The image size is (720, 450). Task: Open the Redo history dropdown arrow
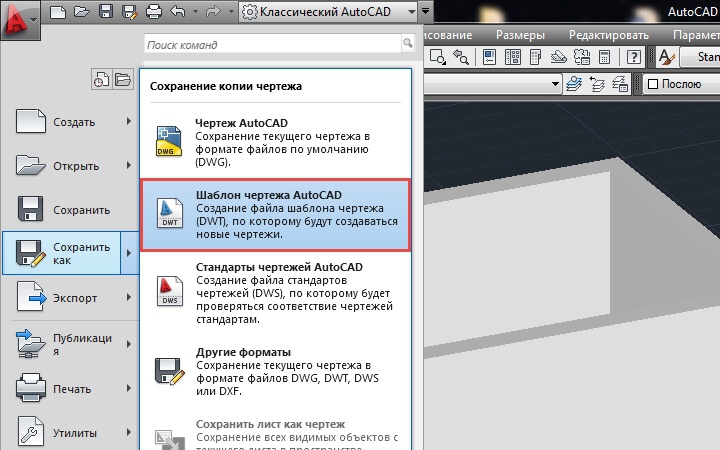tap(231, 11)
